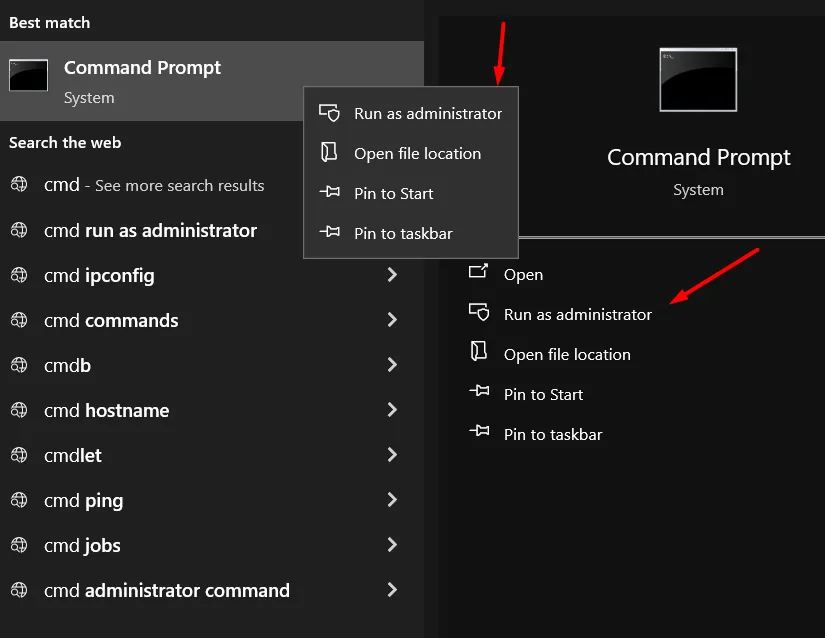Click the web icon beside cmd administrator command
The image size is (825, 638).
click(19, 590)
